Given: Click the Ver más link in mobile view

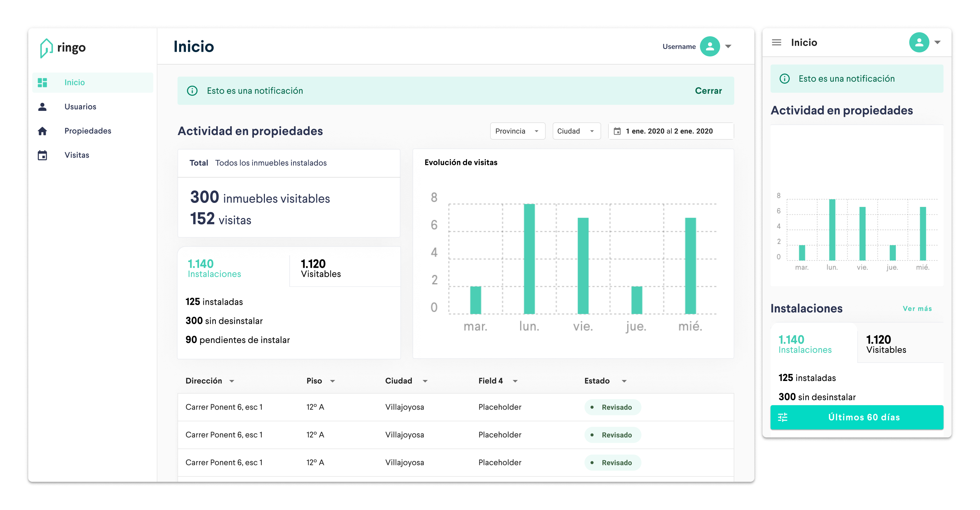Looking at the screenshot, I should pyautogui.click(x=917, y=309).
